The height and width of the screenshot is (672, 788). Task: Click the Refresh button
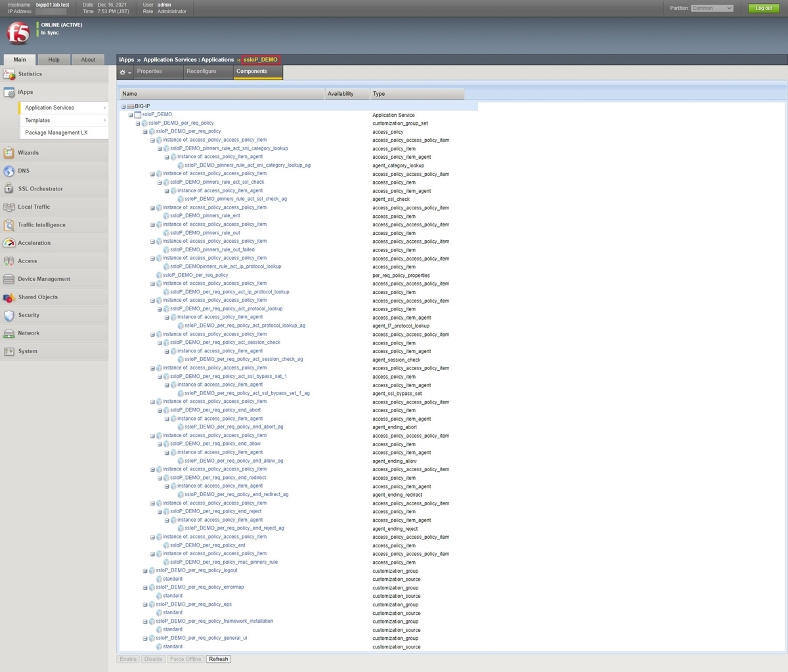click(218, 659)
